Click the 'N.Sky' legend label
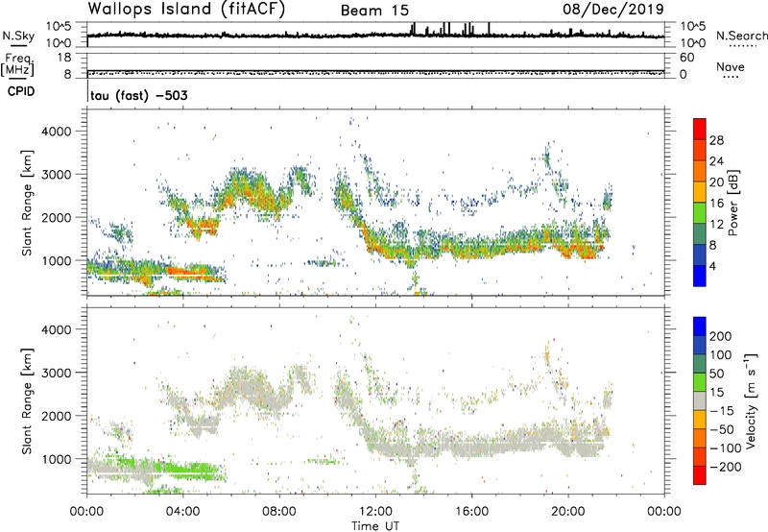 pyautogui.click(x=18, y=36)
